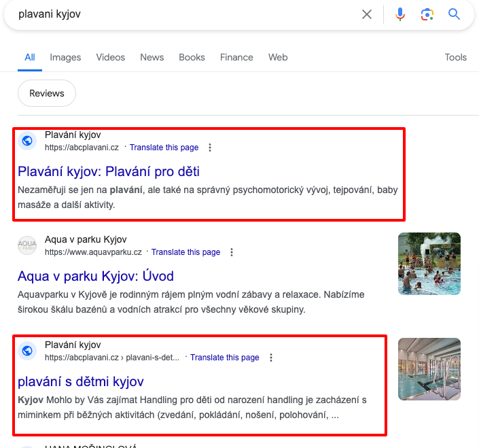Translate the aquavparku.cz result page
479x448 pixels.
click(185, 252)
